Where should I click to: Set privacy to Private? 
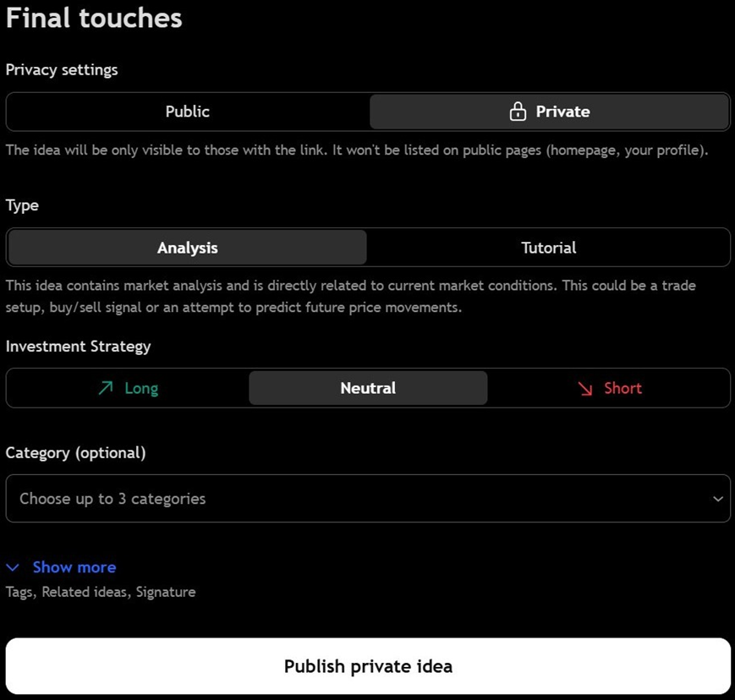(x=550, y=112)
